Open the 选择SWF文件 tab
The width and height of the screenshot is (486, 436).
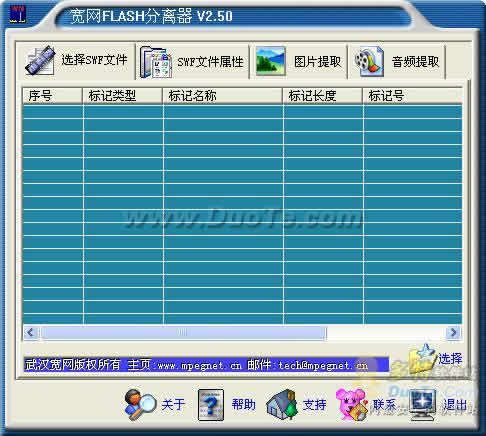(76, 61)
